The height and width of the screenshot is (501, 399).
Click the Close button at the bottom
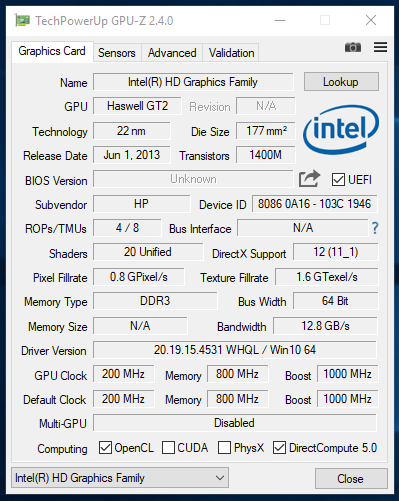[x=351, y=479]
